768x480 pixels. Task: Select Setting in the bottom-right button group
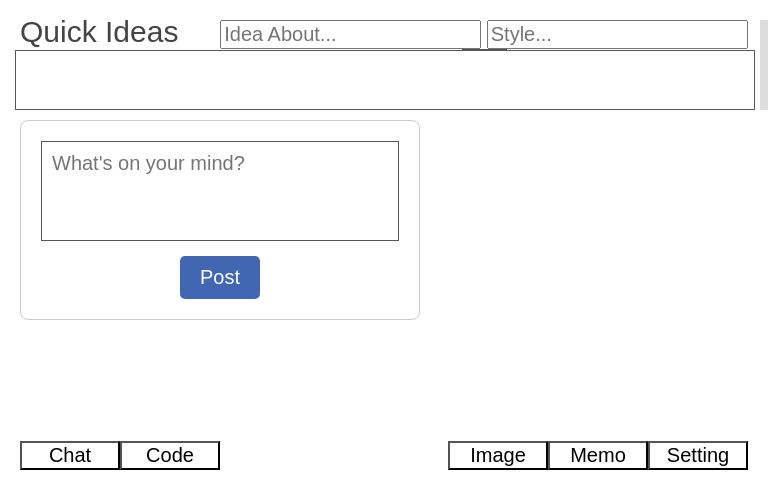coord(698,455)
